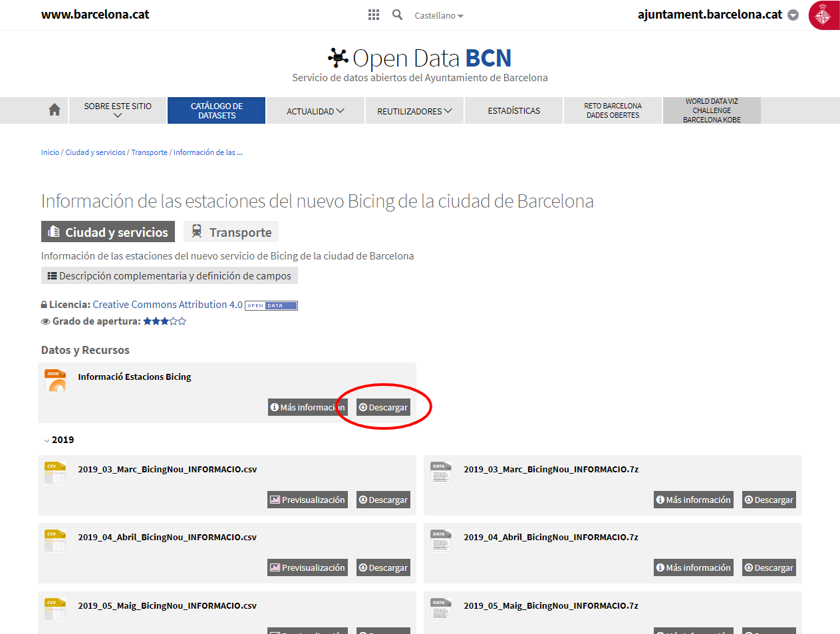
Task: Open Informació Estacions Bicing resource title
Action: (134, 377)
